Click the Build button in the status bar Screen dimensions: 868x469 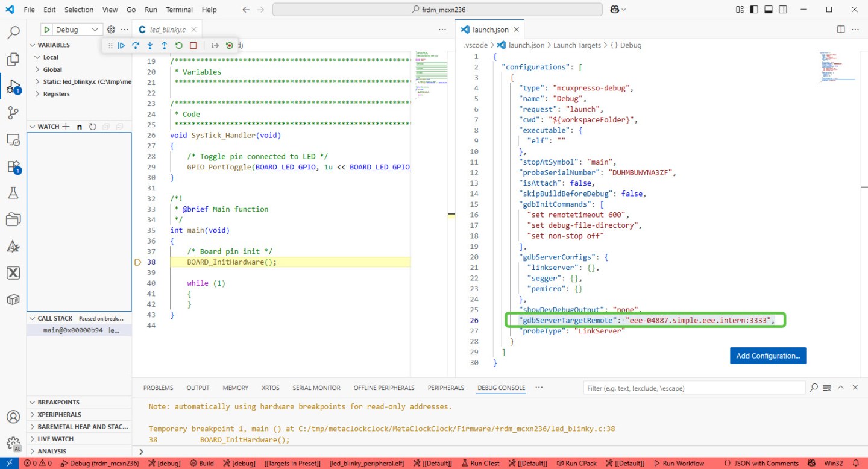coord(204,463)
